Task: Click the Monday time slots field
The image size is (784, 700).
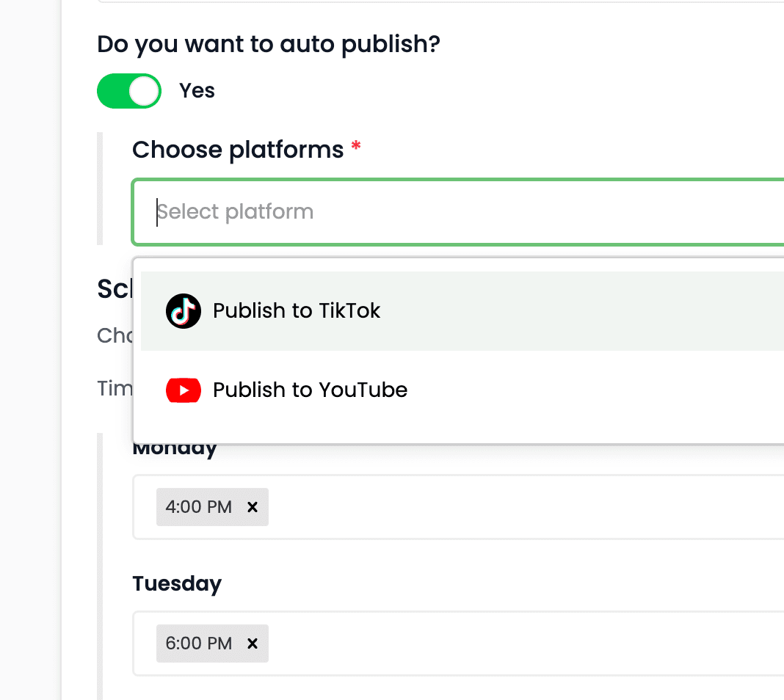Action: click(x=458, y=507)
